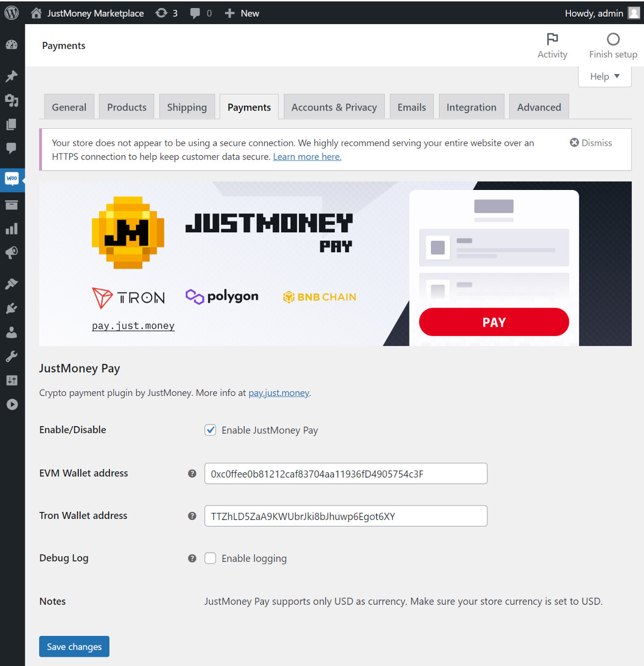Click the help icon for EVM Wallet address
This screenshot has width=644, height=666.
pos(192,473)
